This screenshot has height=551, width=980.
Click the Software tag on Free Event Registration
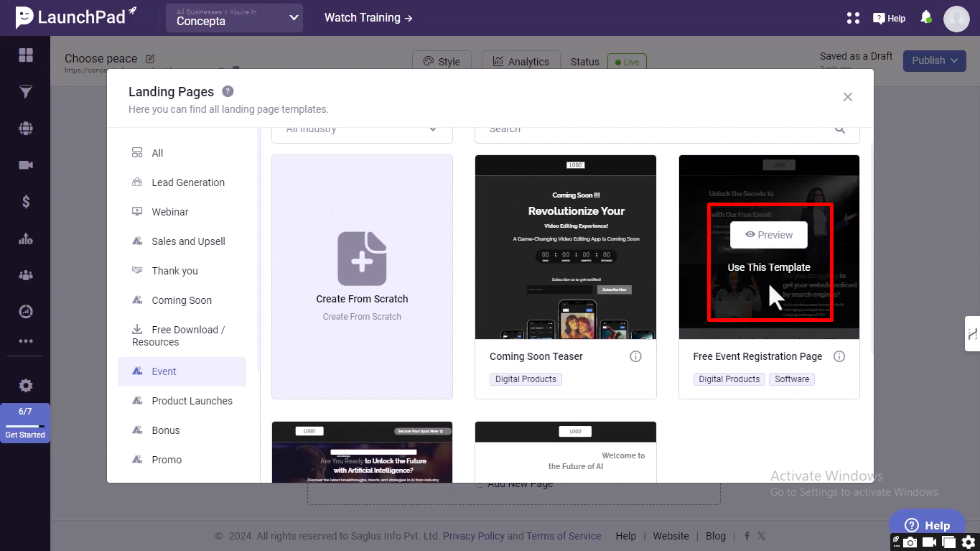[x=792, y=379]
